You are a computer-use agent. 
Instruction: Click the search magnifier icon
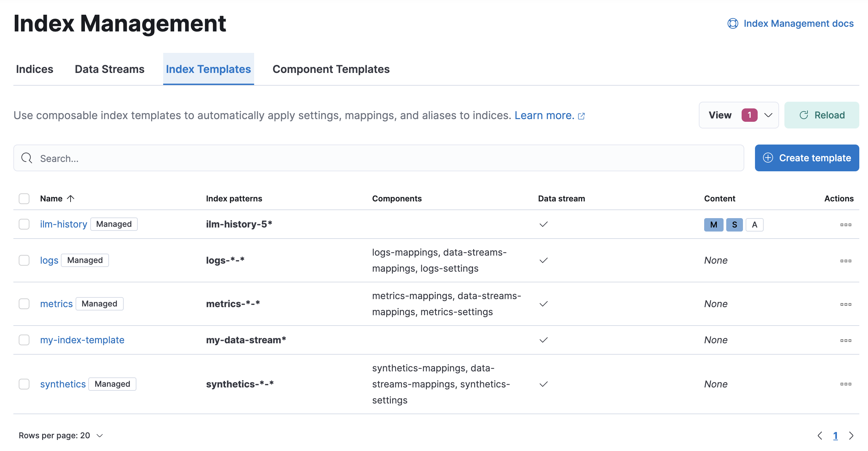[x=27, y=158]
